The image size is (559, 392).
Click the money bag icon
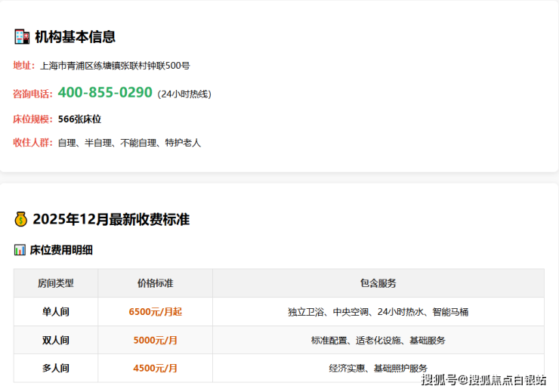point(21,220)
